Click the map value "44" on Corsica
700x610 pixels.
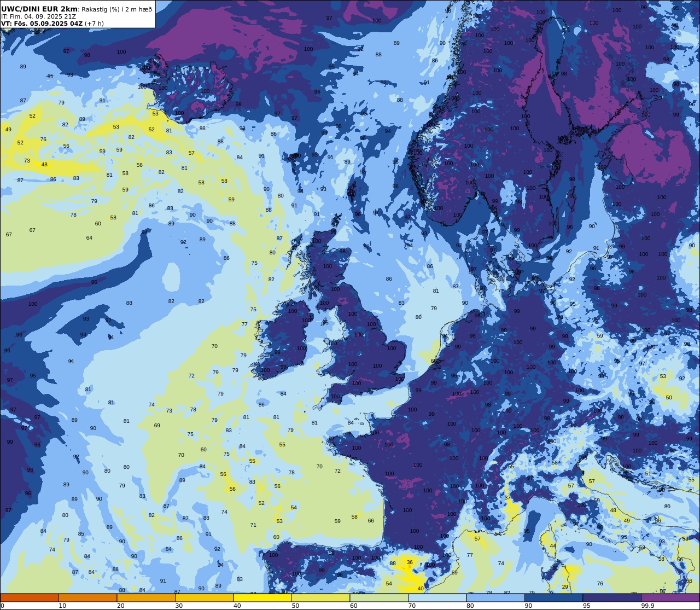(553, 546)
